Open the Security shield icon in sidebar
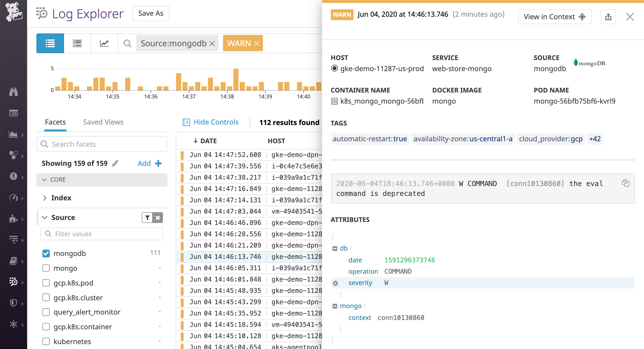Screen dimensions: 644x349 coord(14,303)
